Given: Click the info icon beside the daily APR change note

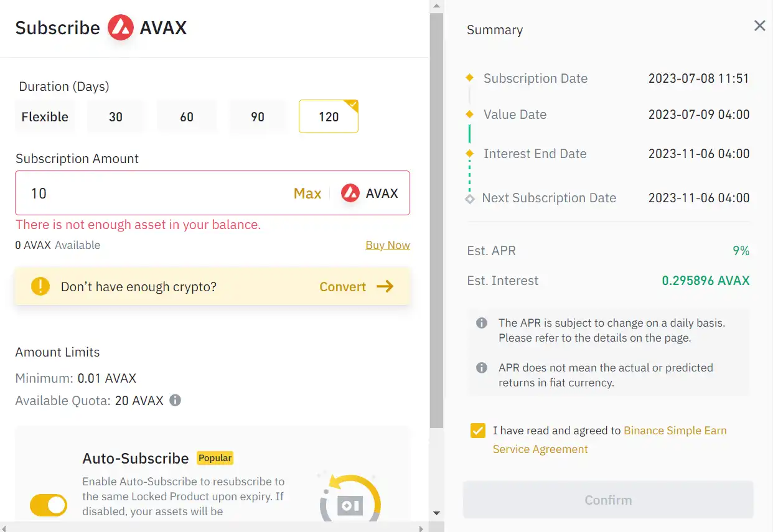Looking at the screenshot, I should 481,323.
